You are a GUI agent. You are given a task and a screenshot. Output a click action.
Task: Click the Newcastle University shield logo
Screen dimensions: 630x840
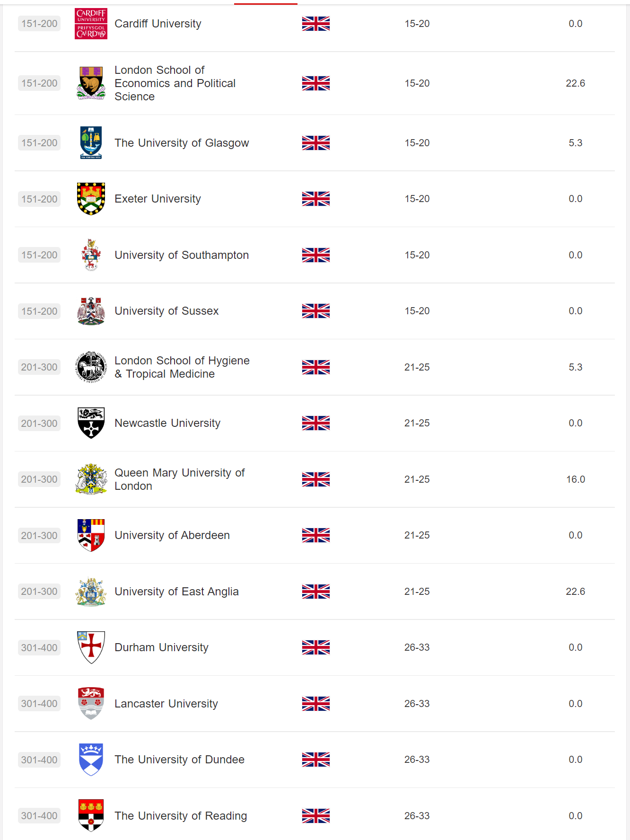pyautogui.click(x=91, y=423)
